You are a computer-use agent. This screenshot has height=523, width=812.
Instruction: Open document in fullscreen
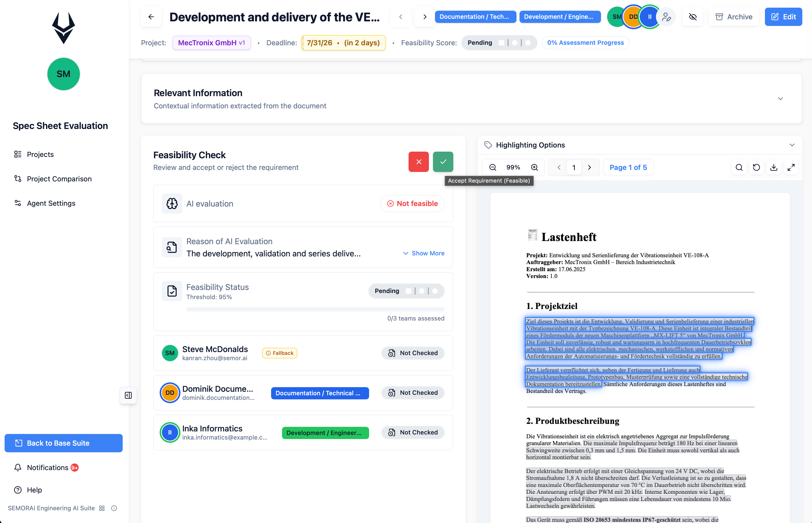(791, 167)
